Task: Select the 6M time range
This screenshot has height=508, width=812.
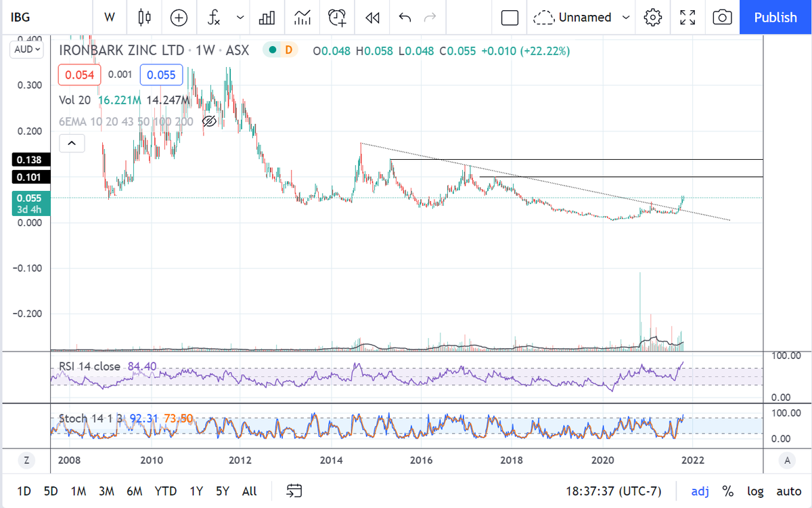Action: coord(135,491)
